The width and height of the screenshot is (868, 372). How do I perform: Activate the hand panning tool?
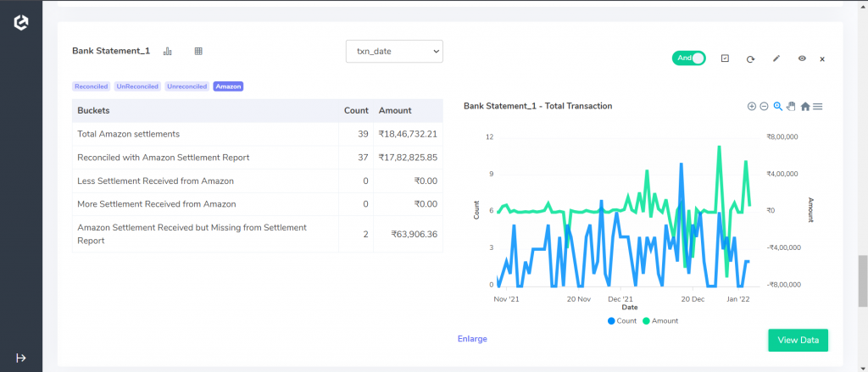coord(791,106)
